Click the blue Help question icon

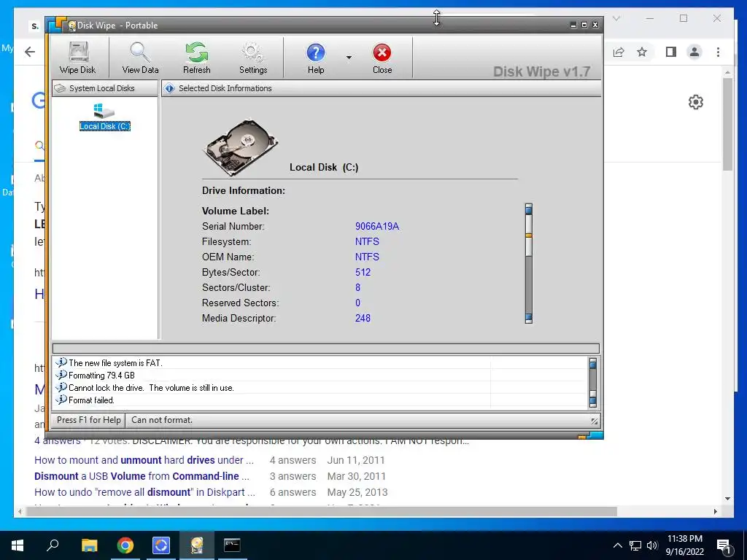(315, 52)
